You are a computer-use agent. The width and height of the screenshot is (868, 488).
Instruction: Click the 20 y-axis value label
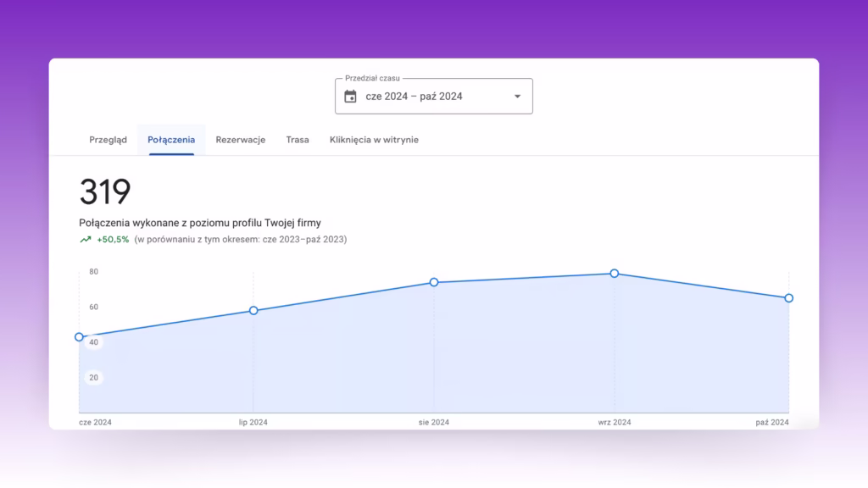coord(93,378)
